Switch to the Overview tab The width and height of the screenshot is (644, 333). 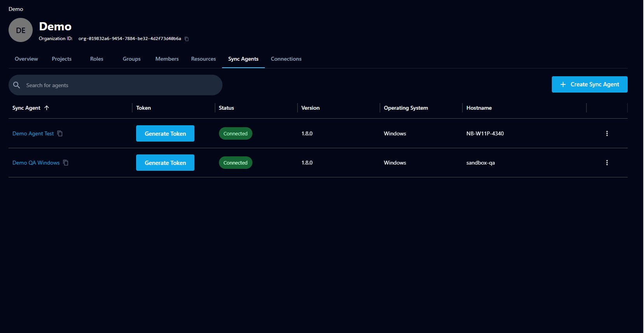(x=26, y=59)
